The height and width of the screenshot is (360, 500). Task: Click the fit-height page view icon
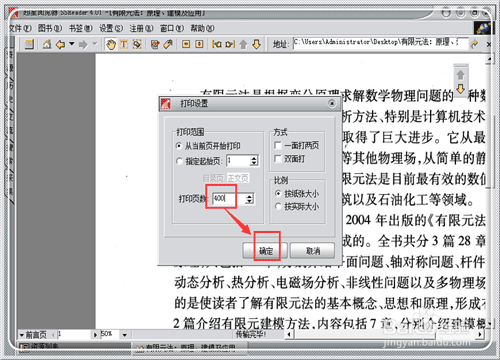199,44
